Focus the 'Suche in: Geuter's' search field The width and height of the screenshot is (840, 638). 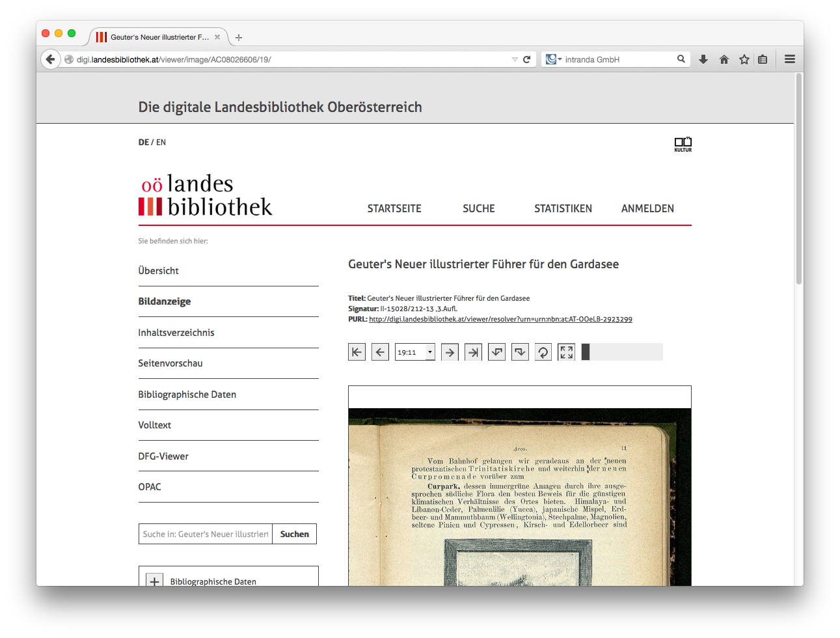(x=206, y=534)
